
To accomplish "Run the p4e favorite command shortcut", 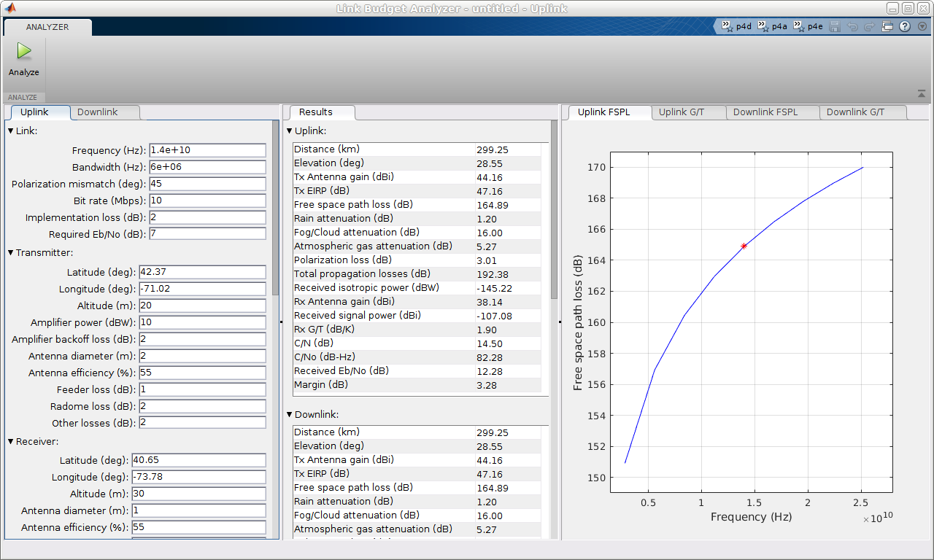I will (808, 26).
